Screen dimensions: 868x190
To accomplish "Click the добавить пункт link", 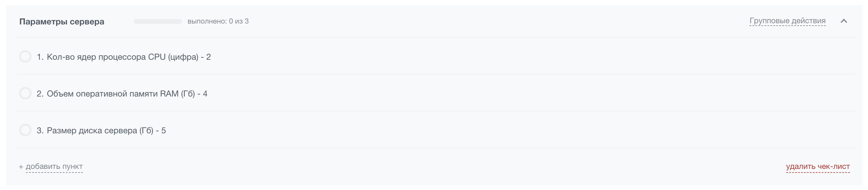I will point(54,166).
